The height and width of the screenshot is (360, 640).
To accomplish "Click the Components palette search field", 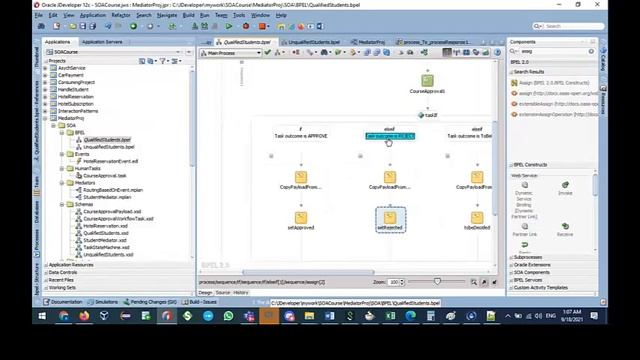I will point(552,51).
